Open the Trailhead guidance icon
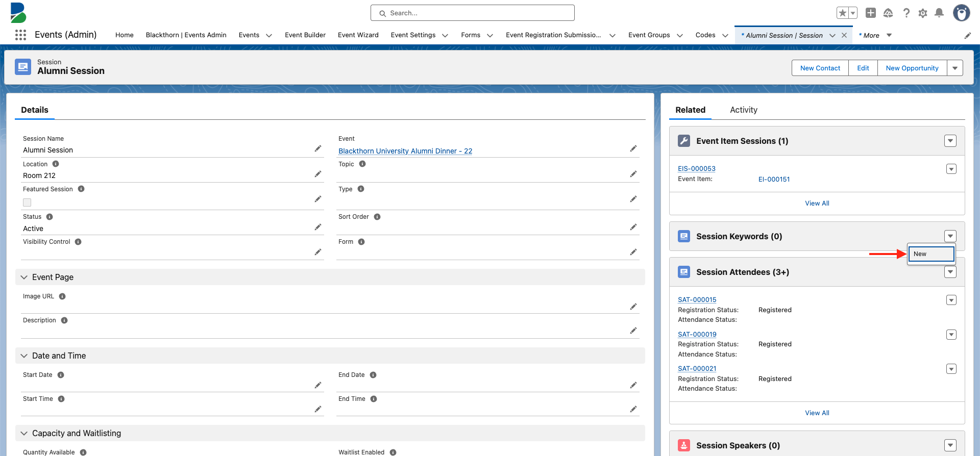The width and height of the screenshot is (980, 456). tap(888, 13)
